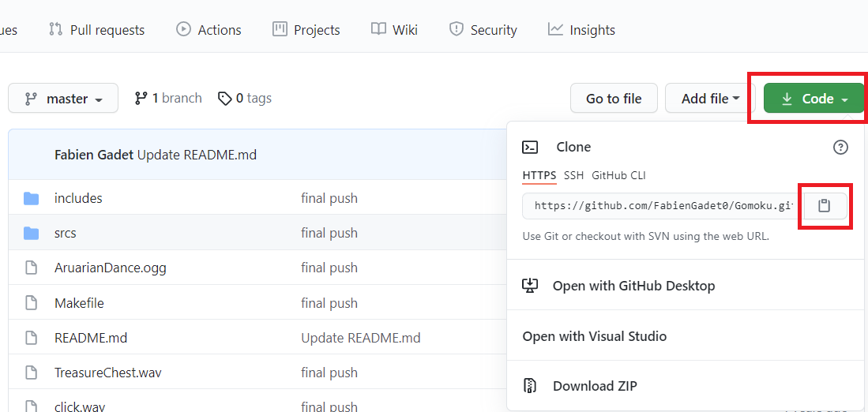
Task: Click the Insights graph icon
Action: [x=555, y=29]
